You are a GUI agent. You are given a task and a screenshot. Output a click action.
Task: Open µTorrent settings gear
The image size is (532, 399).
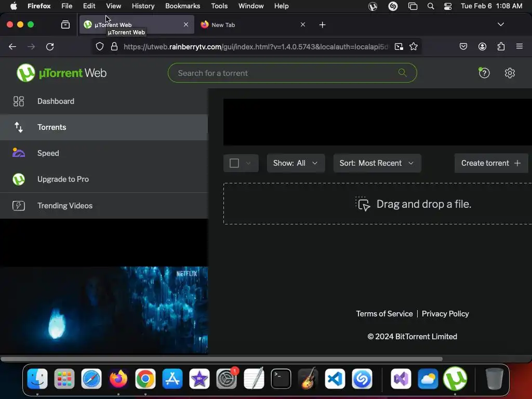click(510, 73)
